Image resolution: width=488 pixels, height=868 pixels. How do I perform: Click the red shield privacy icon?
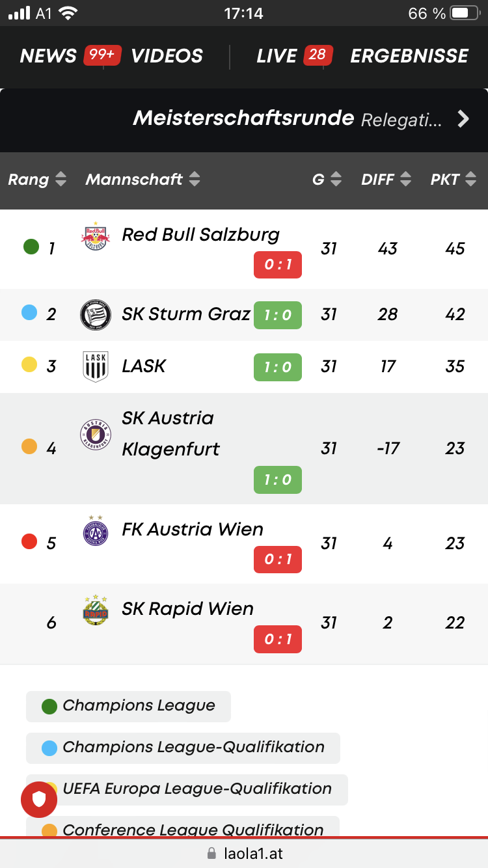pos(39,800)
